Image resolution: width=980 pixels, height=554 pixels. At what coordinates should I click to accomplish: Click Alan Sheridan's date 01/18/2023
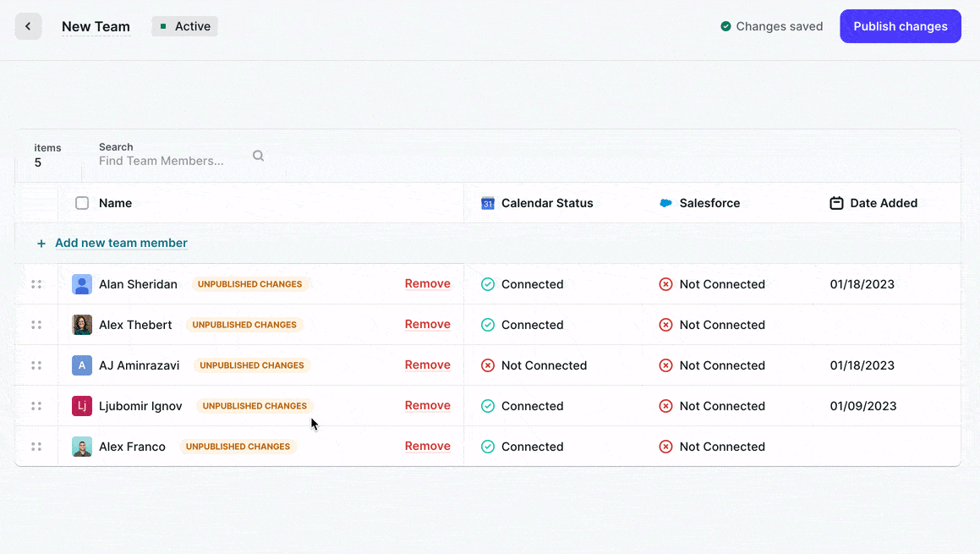tap(862, 284)
